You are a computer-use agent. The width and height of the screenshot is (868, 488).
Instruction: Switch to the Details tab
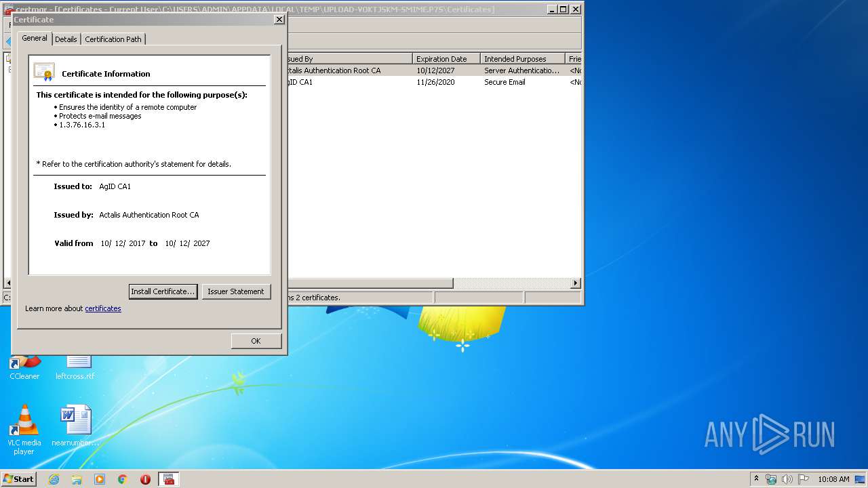tap(66, 39)
